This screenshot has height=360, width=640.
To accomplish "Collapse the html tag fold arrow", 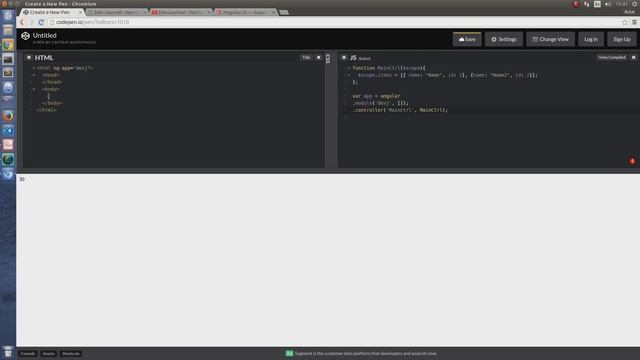I will click(x=34, y=68).
